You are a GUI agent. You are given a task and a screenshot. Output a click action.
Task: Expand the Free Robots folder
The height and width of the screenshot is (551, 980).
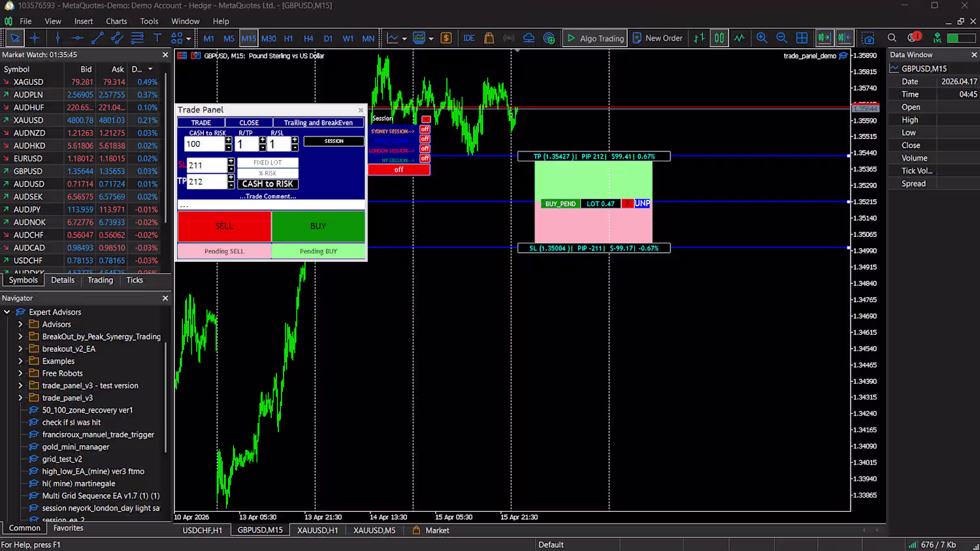[20, 373]
